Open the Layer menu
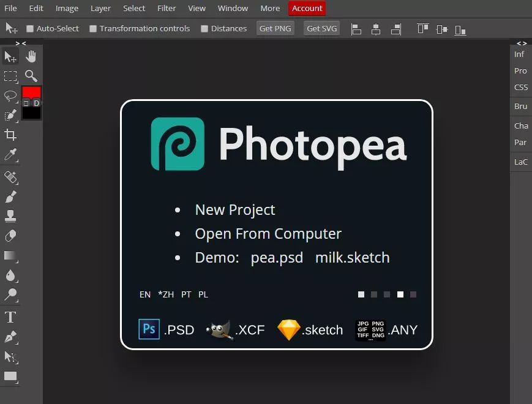532x404 pixels. [x=100, y=8]
